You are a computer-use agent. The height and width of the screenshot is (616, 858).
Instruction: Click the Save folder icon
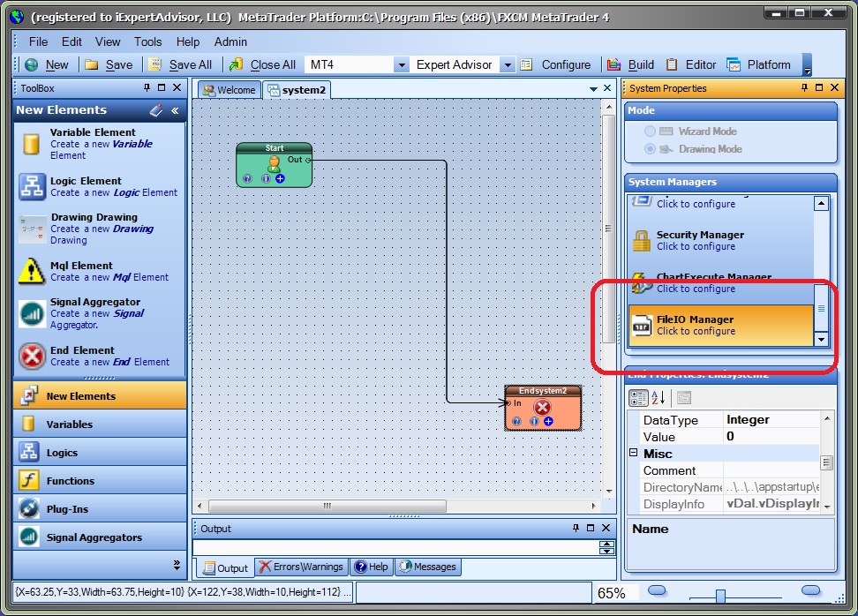tap(92, 64)
